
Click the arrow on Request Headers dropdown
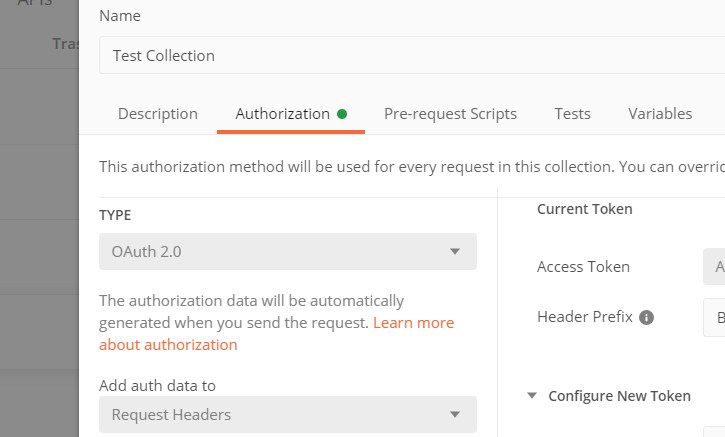tap(455, 414)
